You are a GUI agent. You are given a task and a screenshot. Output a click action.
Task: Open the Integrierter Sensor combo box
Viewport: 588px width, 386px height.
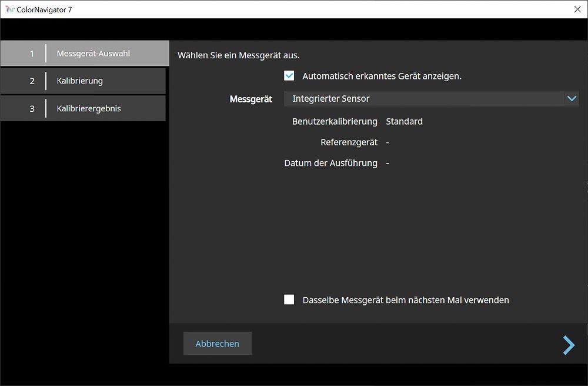point(423,99)
